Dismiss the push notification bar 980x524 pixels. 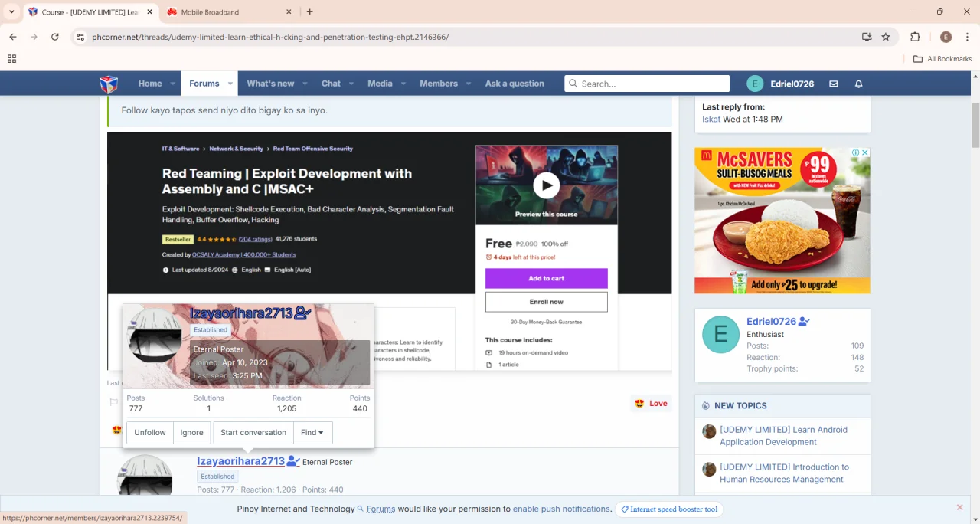[959, 508]
